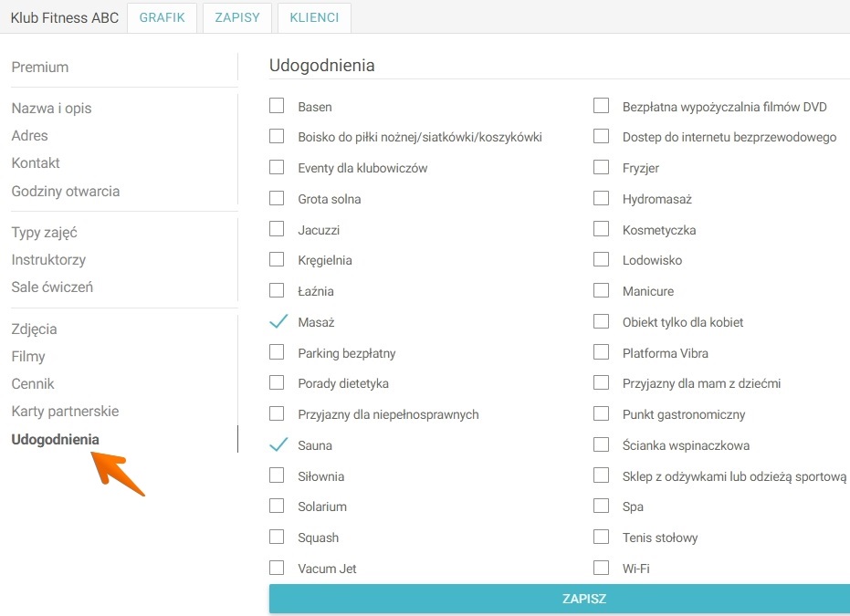Enable Przyjazny dla niepełnosprawnych

[277, 413]
